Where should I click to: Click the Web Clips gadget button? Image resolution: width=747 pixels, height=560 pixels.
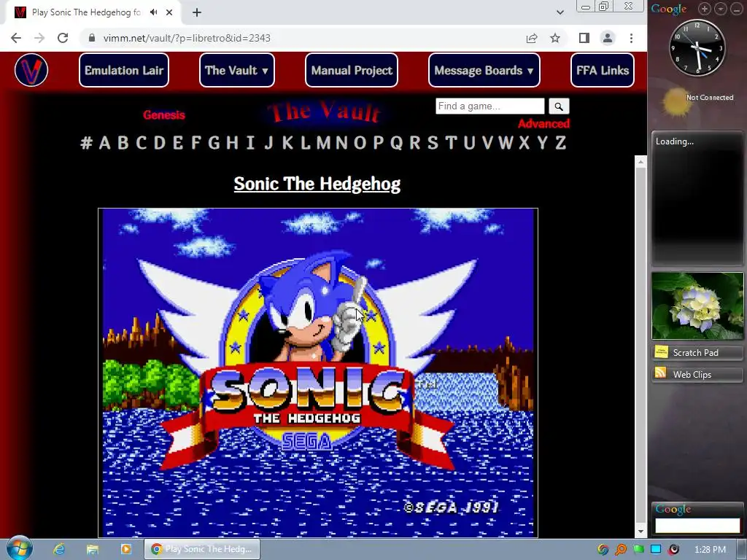697,374
